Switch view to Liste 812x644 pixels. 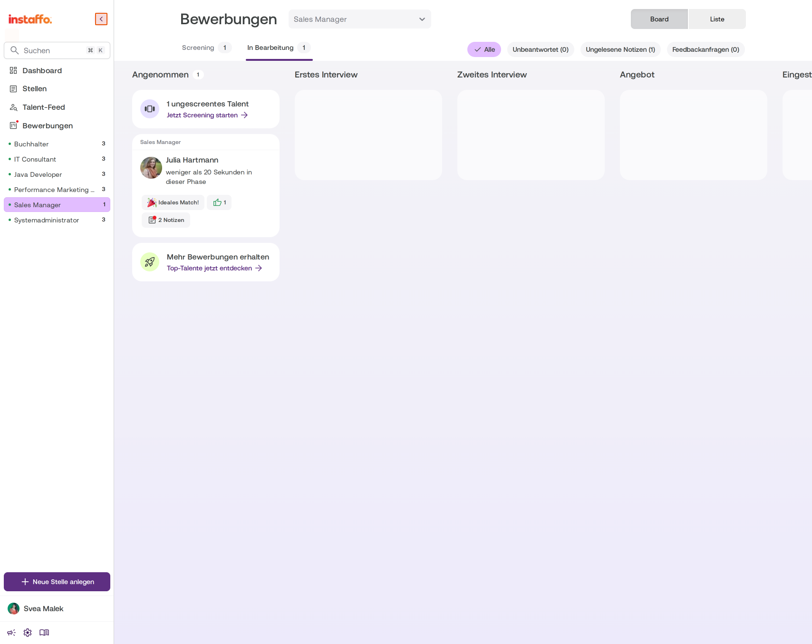(717, 19)
